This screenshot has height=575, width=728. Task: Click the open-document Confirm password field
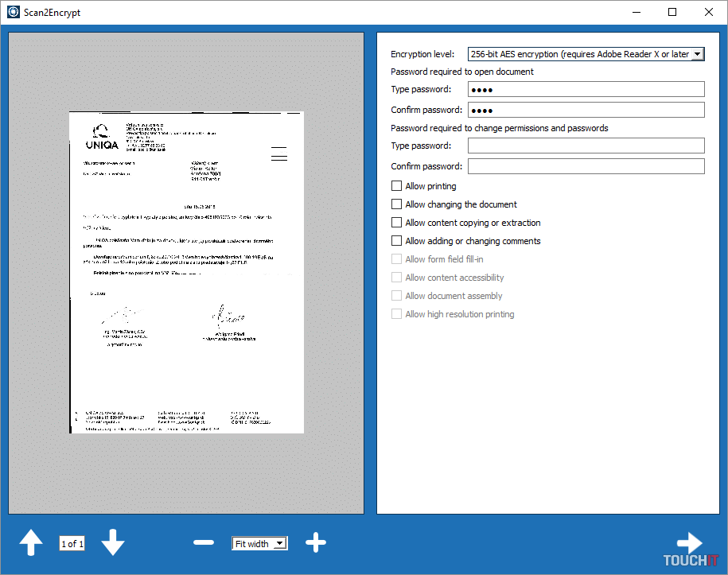click(586, 110)
